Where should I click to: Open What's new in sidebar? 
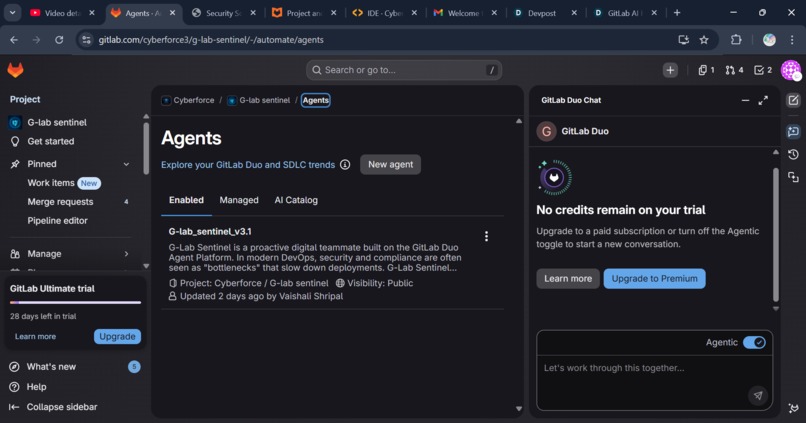(51, 366)
